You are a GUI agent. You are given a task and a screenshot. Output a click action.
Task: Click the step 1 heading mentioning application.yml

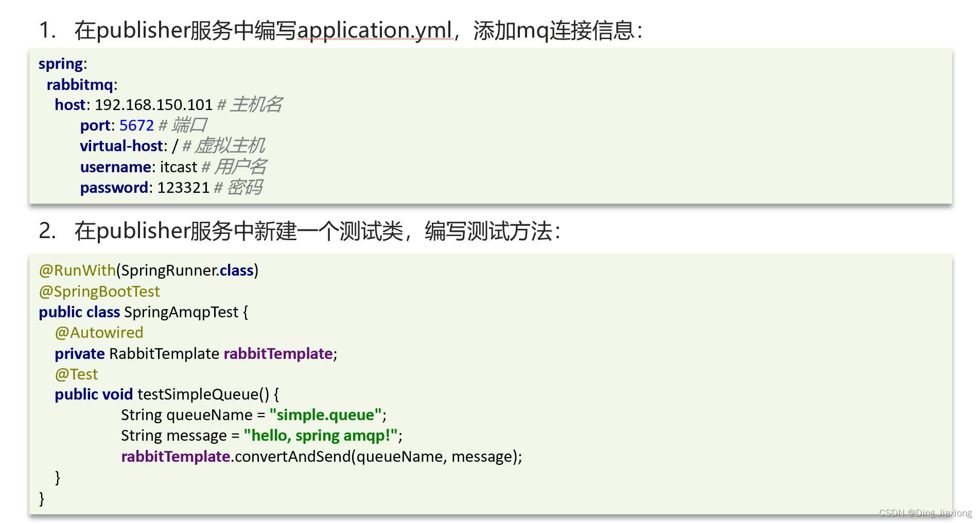pos(341,30)
